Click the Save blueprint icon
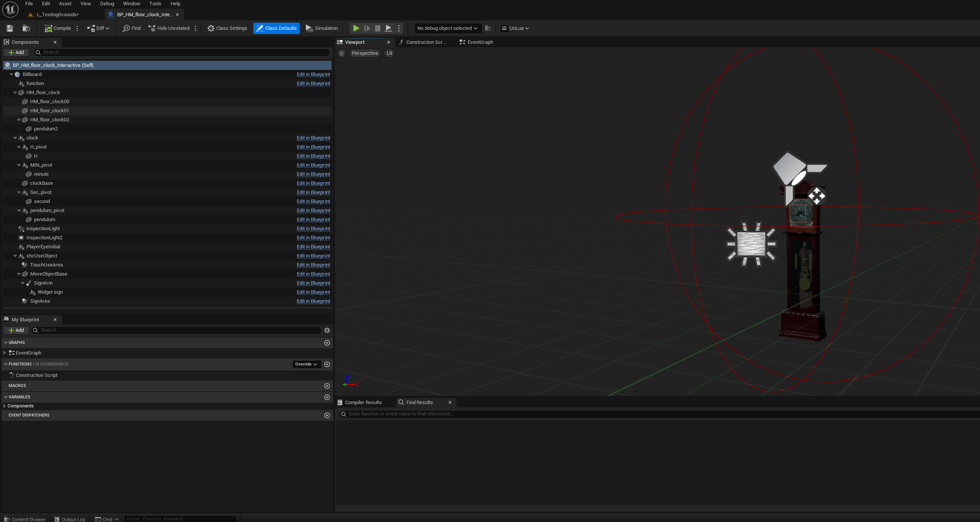This screenshot has width=980, height=522. click(10, 28)
